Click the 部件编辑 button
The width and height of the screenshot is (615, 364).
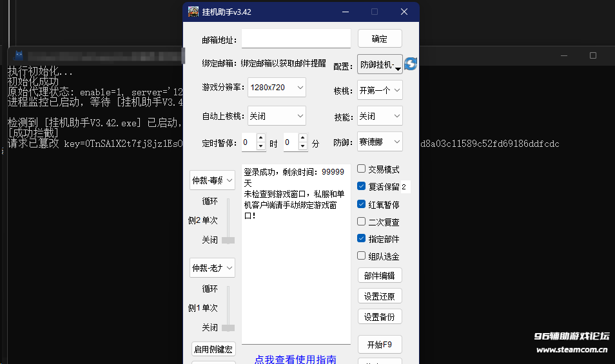(x=380, y=276)
